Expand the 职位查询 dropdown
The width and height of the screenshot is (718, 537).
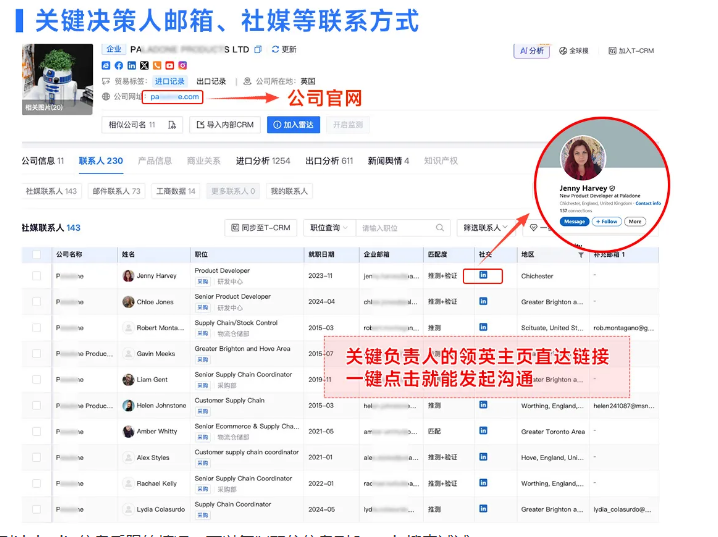click(x=329, y=228)
